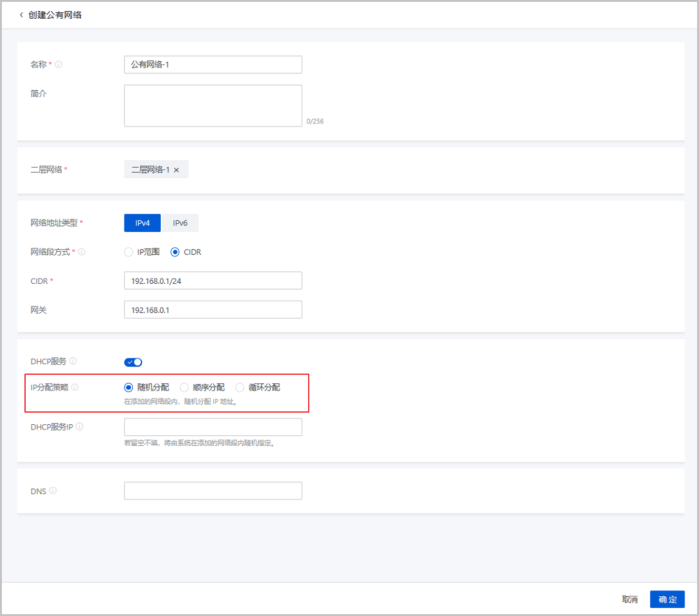The image size is (699, 616).
Task: Click the back arrow beside 创建公有网络
Action: click(22, 15)
